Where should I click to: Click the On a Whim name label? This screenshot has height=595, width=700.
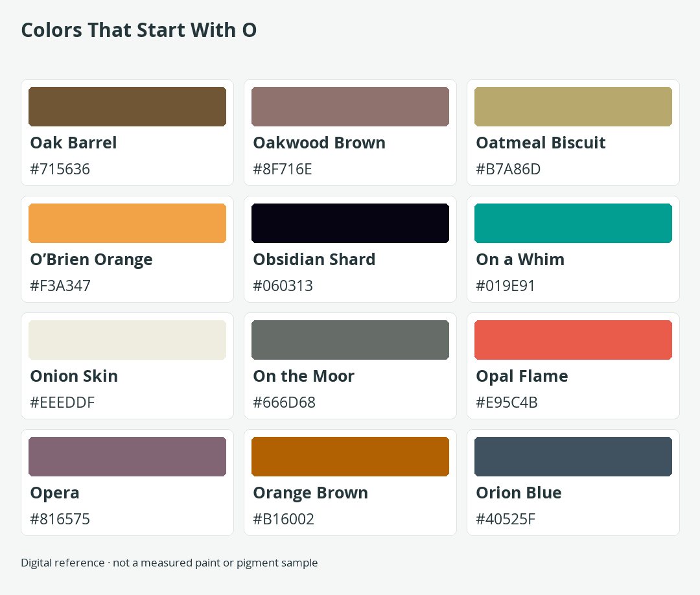520,259
